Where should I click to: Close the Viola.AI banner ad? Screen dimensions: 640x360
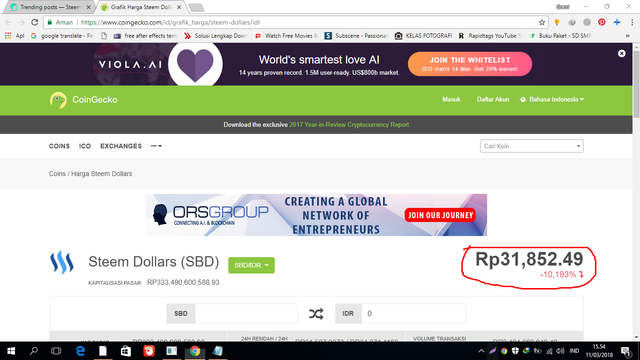pyautogui.click(x=621, y=53)
